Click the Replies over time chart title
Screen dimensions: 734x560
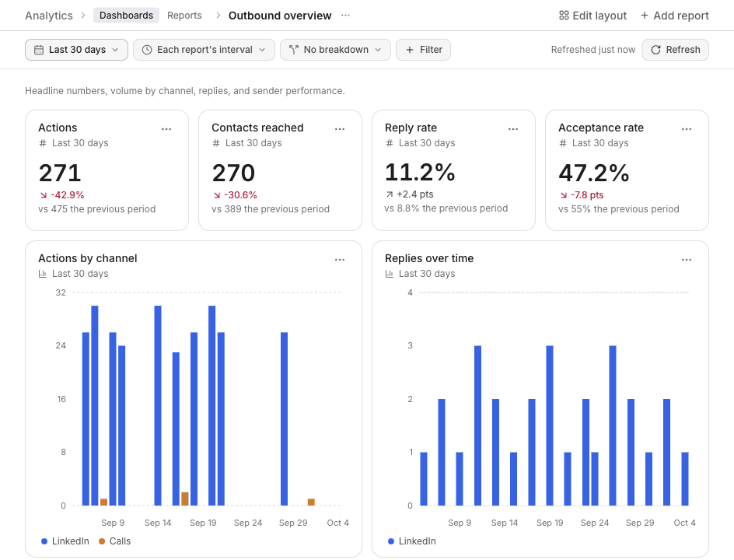click(429, 258)
